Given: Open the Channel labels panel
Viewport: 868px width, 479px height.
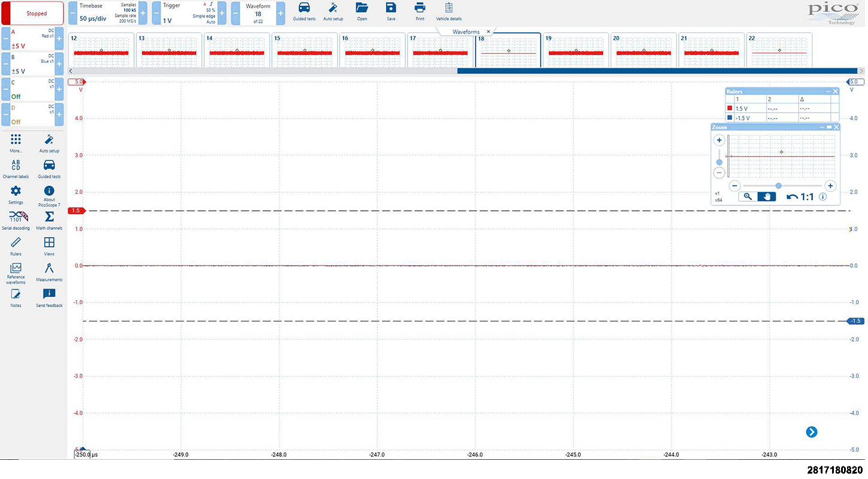Looking at the screenshot, I should tap(16, 168).
